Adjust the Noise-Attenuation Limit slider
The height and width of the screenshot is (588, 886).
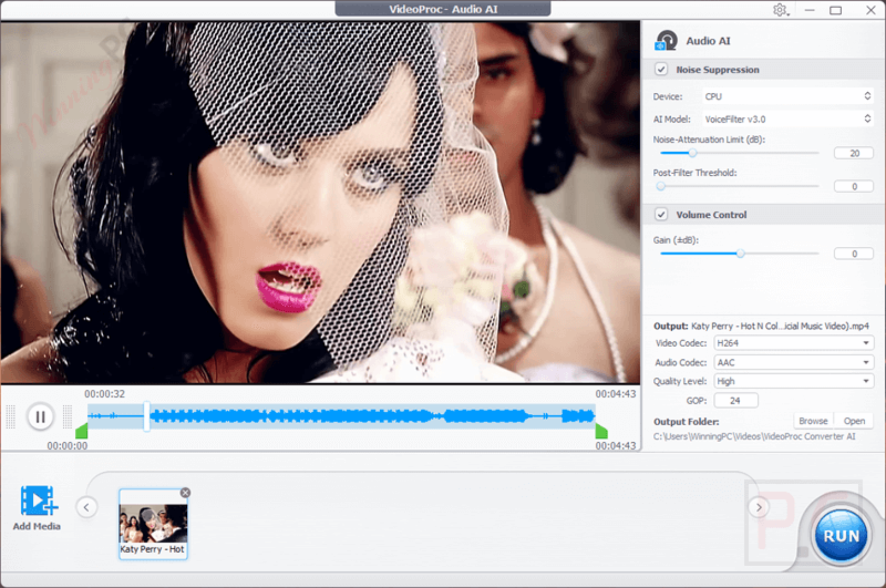pyautogui.click(x=693, y=153)
